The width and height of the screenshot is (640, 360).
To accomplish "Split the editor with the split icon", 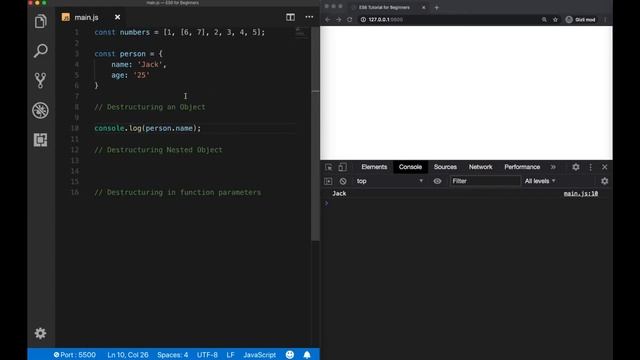I will click(290, 17).
